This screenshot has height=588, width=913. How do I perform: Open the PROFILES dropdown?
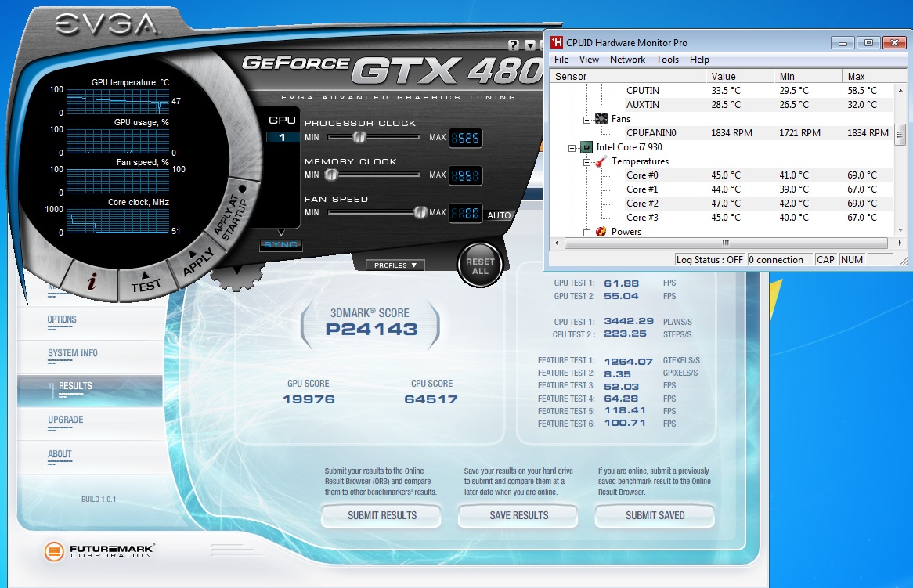(x=395, y=265)
